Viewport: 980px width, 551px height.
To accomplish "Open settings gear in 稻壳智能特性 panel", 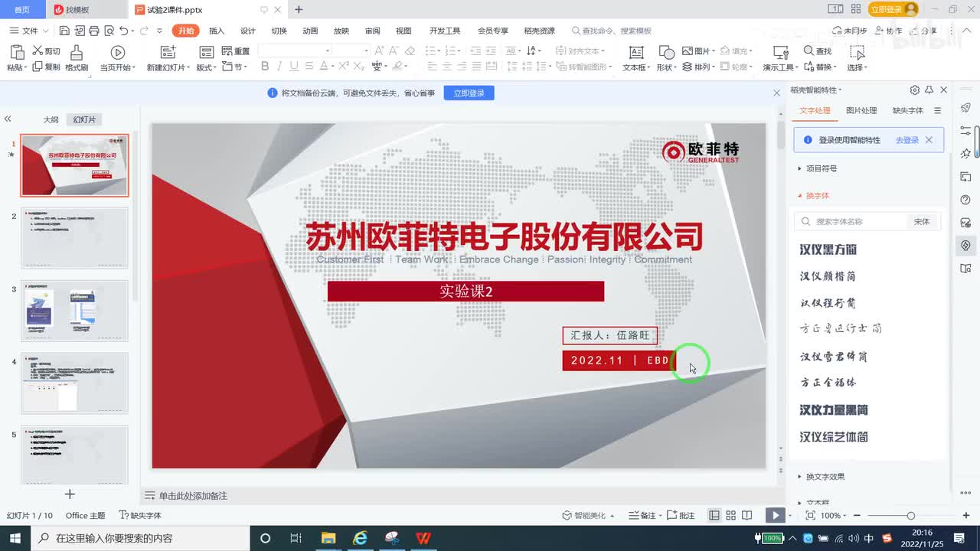I will 914,90.
